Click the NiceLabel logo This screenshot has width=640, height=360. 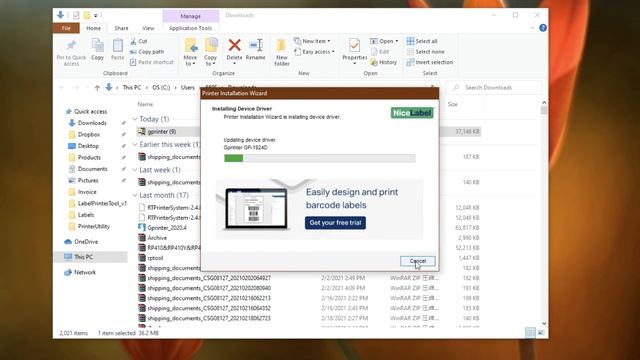(x=412, y=113)
